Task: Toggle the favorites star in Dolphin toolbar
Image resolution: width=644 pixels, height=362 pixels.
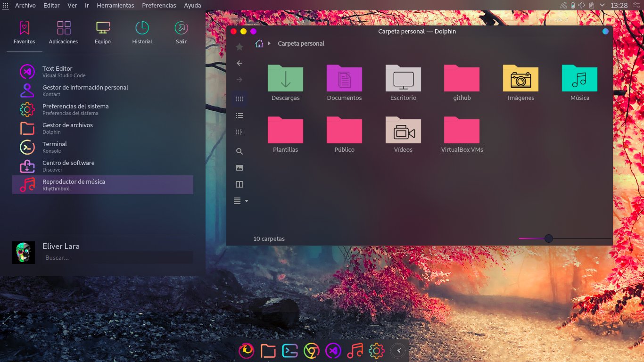Action: pos(239,47)
